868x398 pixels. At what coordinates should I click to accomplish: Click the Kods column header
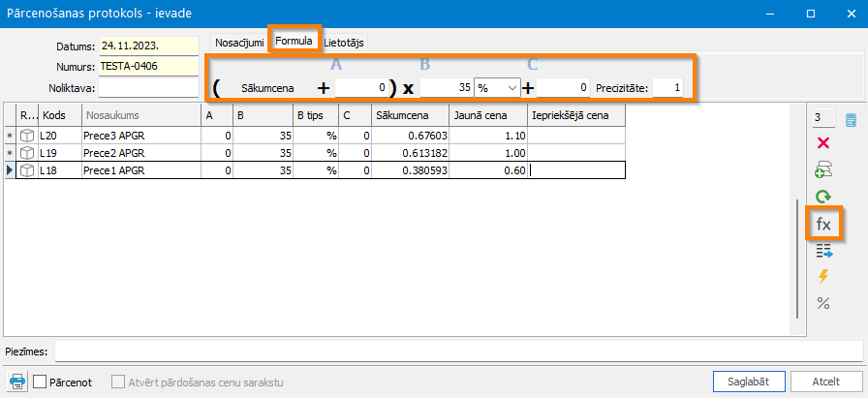click(60, 115)
